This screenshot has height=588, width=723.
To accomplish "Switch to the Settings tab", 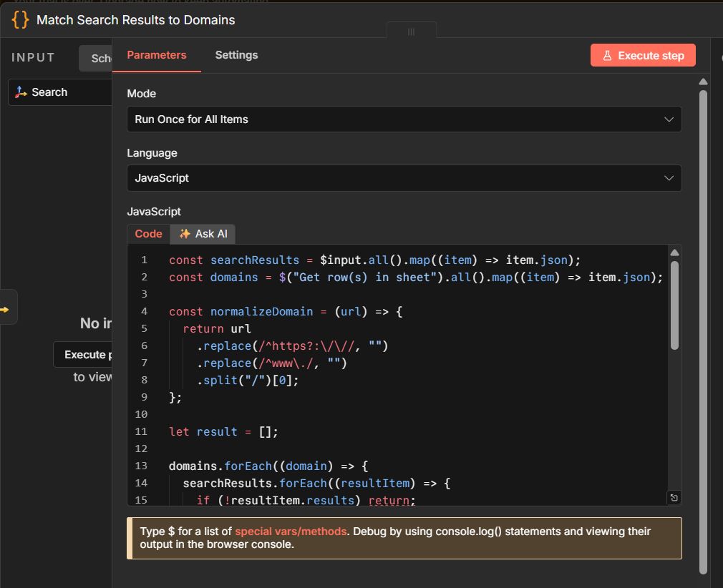I will 236,55.
